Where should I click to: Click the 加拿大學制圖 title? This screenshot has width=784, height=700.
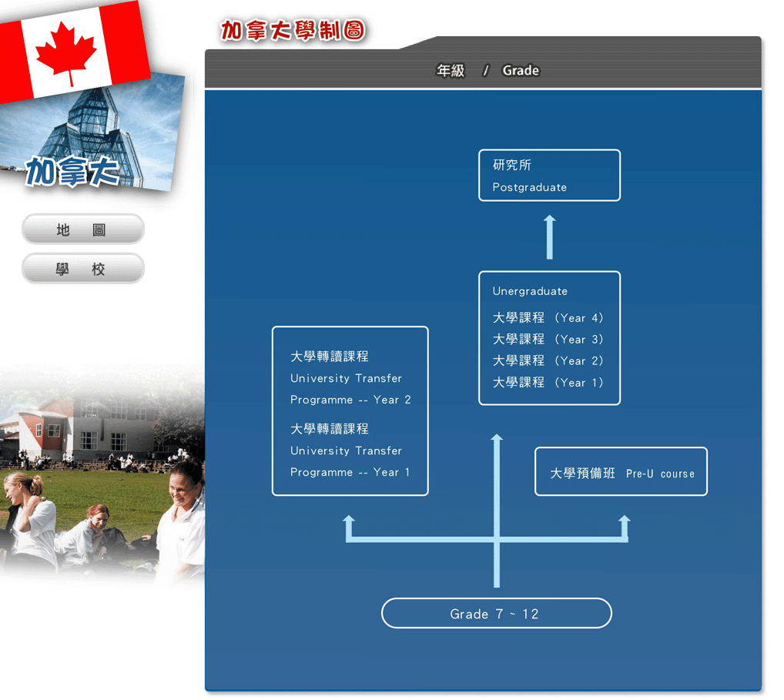pyautogui.click(x=293, y=31)
